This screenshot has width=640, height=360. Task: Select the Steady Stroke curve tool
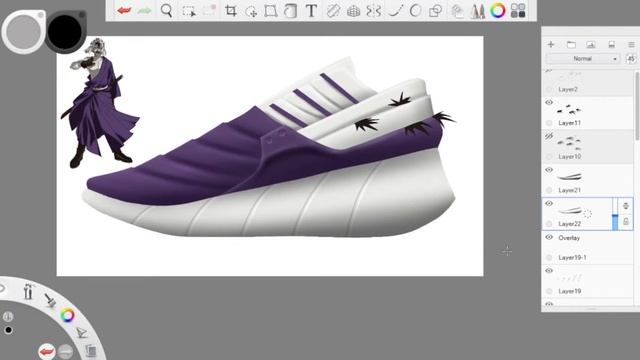(395, 11)
